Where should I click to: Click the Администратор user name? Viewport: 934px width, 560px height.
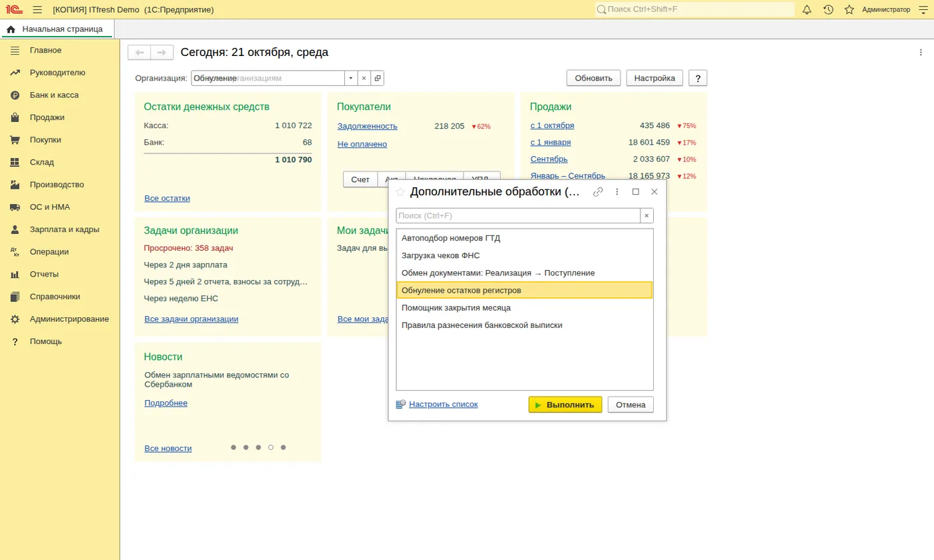coord(886,9)
